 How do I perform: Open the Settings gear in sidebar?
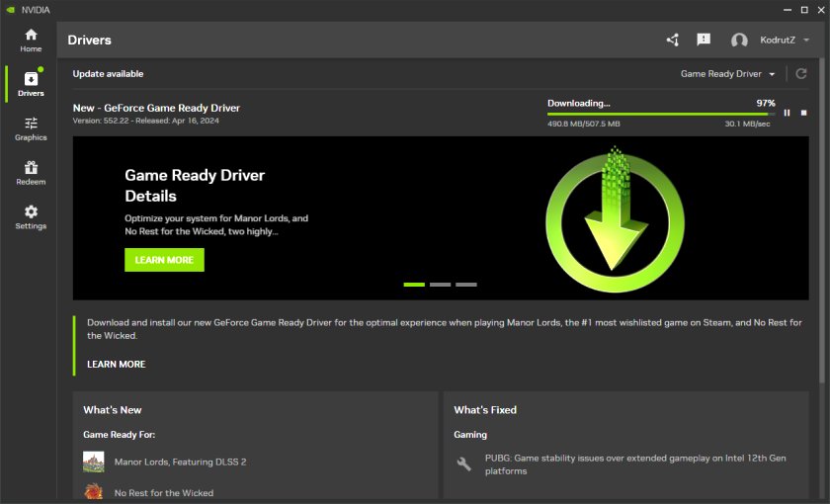tap(31, 217)
